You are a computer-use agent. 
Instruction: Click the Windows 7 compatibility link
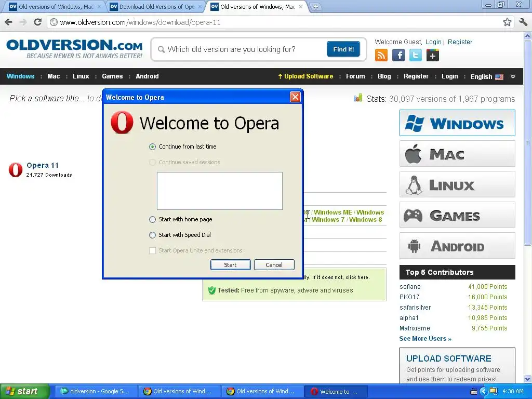328,220
